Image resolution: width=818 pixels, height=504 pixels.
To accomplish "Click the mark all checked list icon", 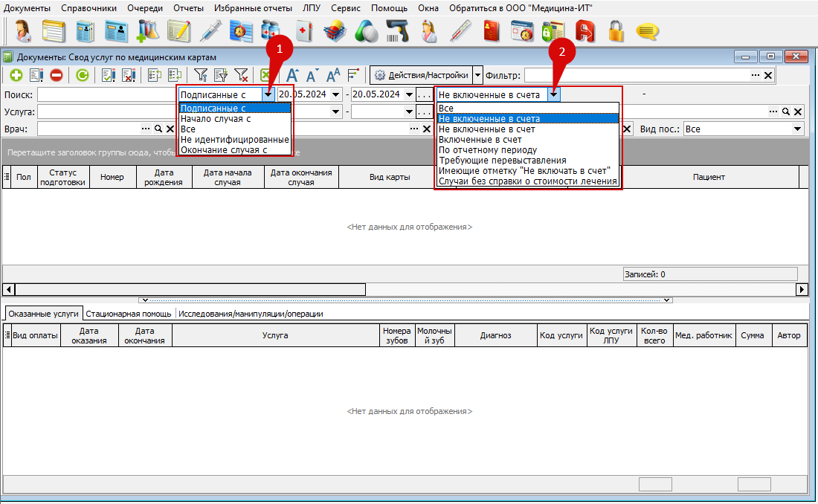I will (x=109, y=76).
